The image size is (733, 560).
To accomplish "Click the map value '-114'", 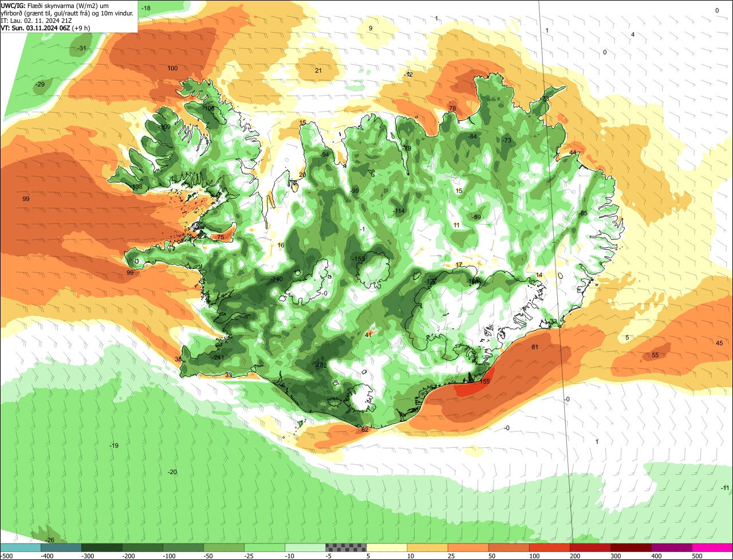I will coord(399,211).
